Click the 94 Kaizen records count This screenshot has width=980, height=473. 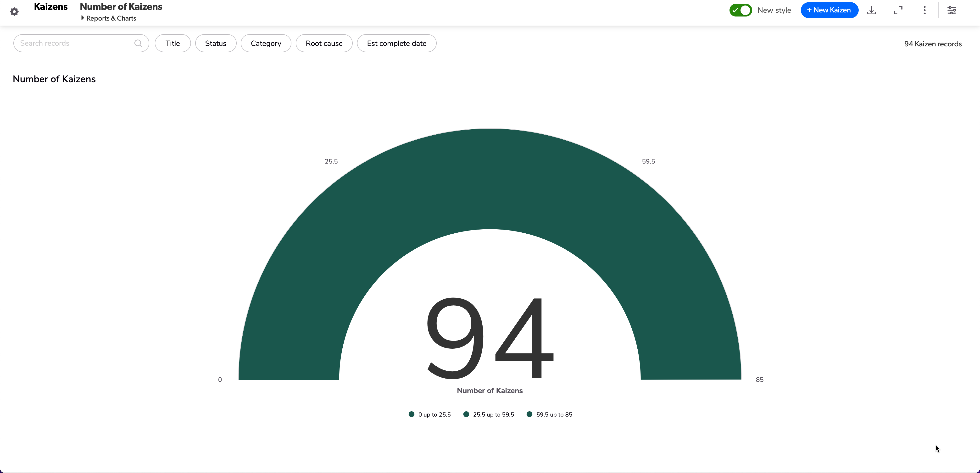(933, 44)
